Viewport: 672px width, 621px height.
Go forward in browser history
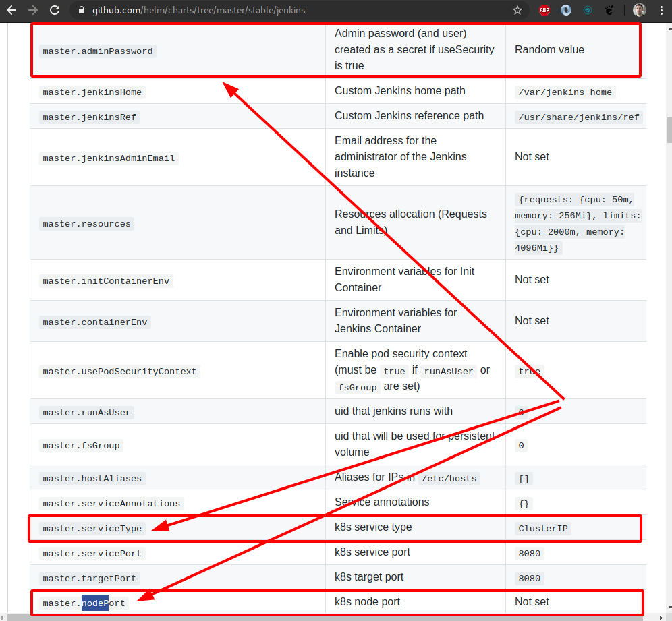[x=33, y=10]
